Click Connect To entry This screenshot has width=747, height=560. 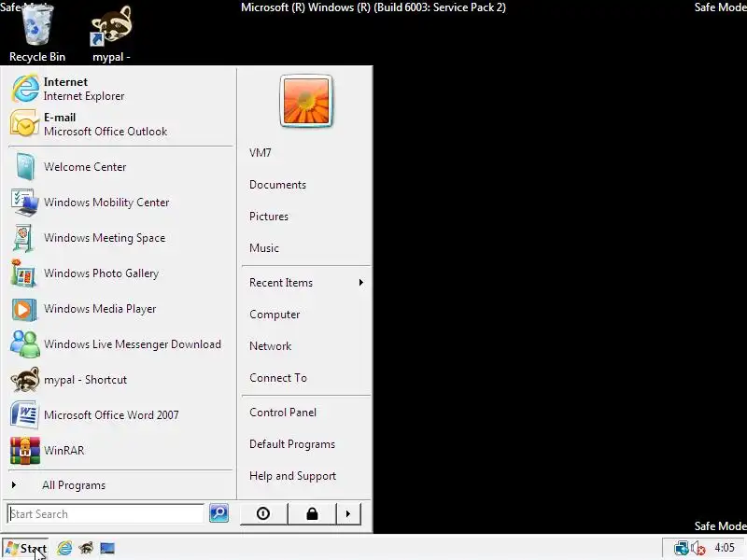pos(278,378)
